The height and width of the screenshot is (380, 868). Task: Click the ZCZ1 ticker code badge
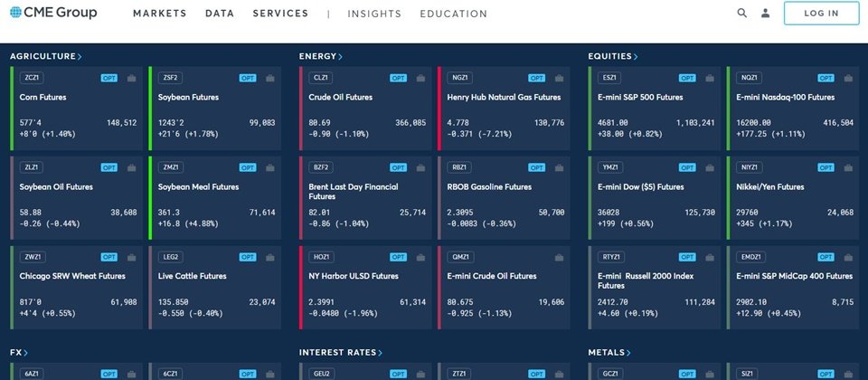pyautogui.click(x=32, y=78)
